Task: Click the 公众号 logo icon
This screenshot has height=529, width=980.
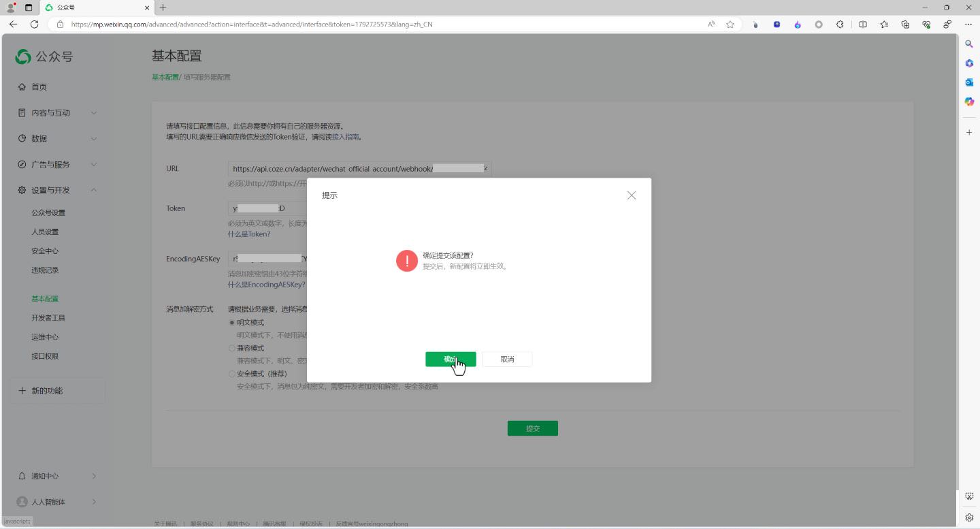Action: tap(23, 57)
